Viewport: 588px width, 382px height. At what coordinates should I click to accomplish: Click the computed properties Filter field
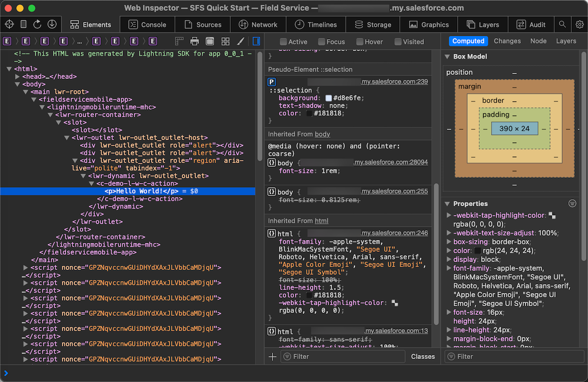pyautogui.click(x=514, y=357)
